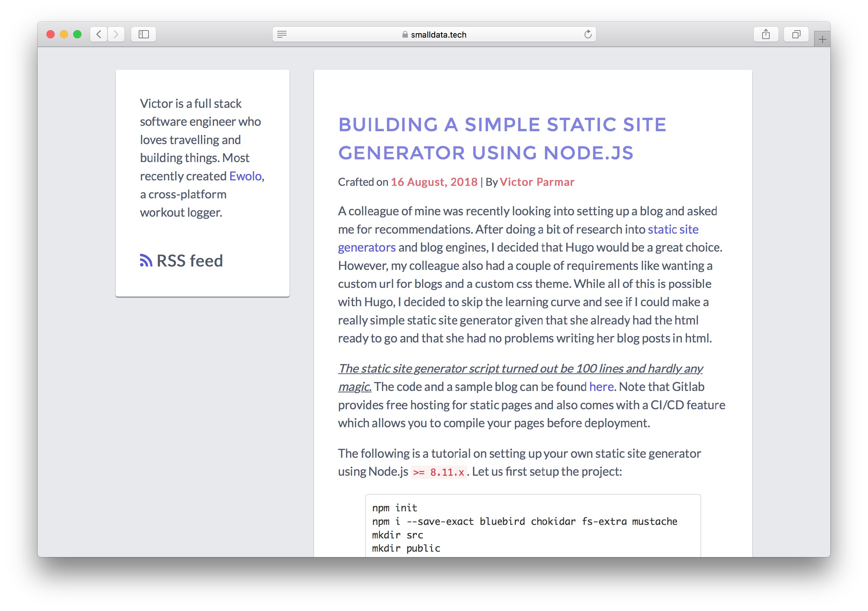
Task: Open a new tab with plus button
Action: tap(822, 39)
